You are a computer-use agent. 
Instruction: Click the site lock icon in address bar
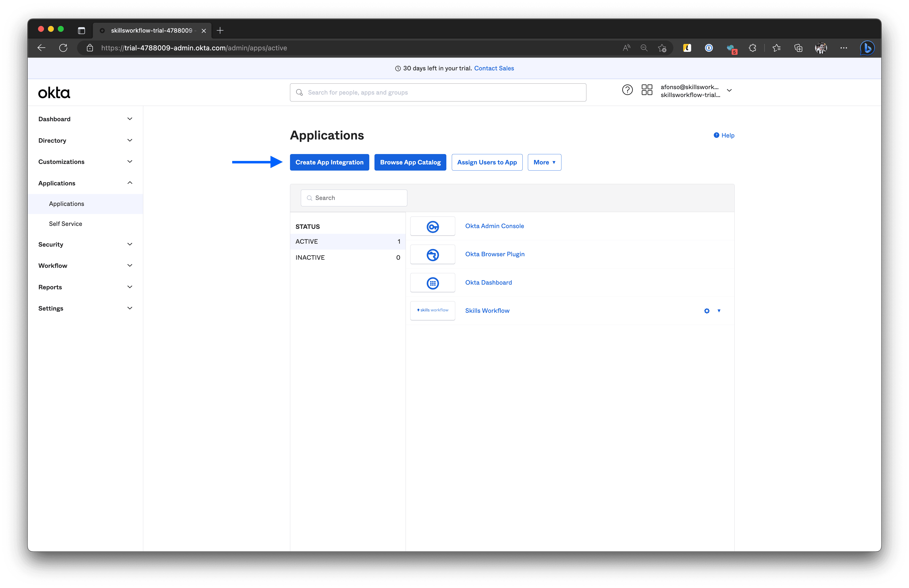coord(90,48)
